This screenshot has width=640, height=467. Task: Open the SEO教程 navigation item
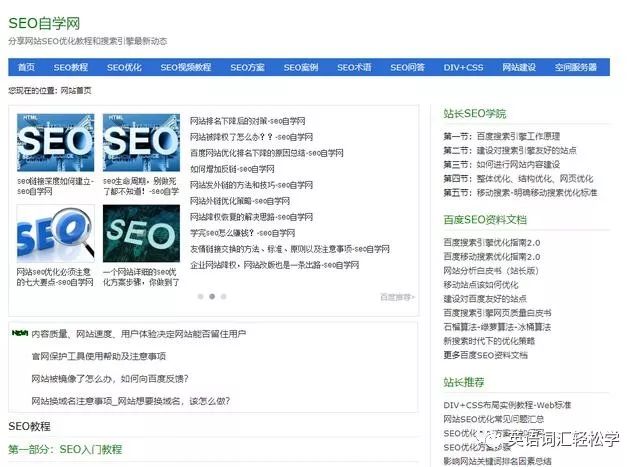tap(71, 67)
